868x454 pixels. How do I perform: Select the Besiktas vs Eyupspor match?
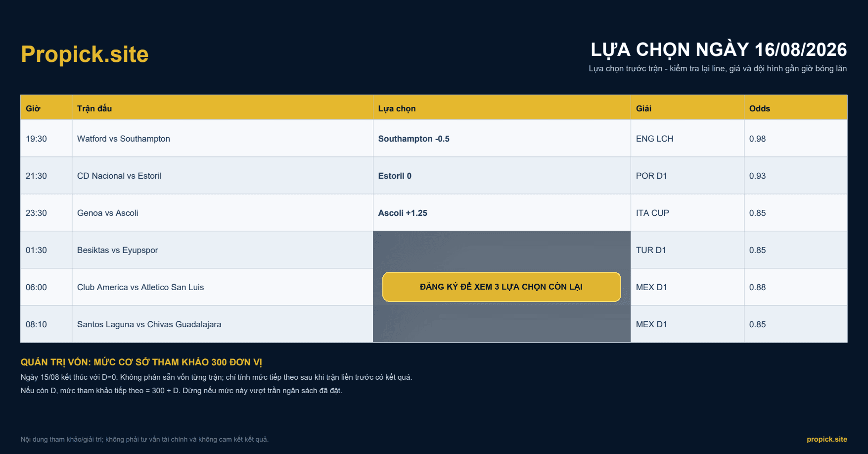point(117,250)
